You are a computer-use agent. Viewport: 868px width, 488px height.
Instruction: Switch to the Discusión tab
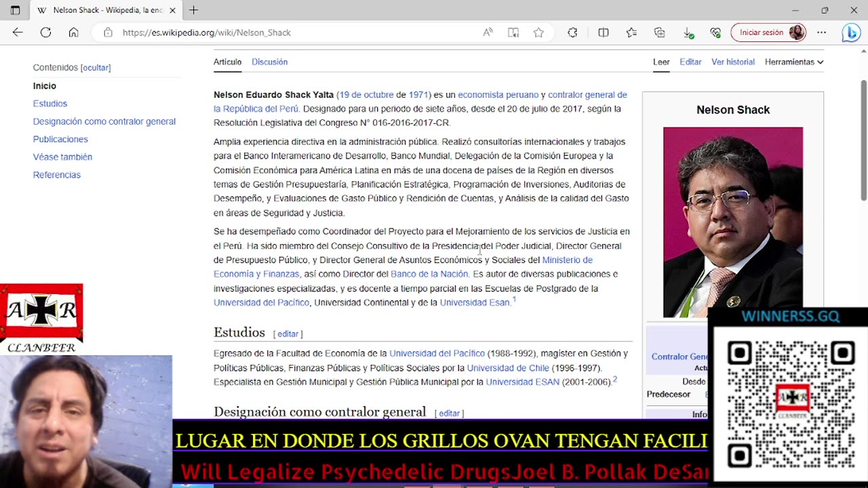[270, 62]
